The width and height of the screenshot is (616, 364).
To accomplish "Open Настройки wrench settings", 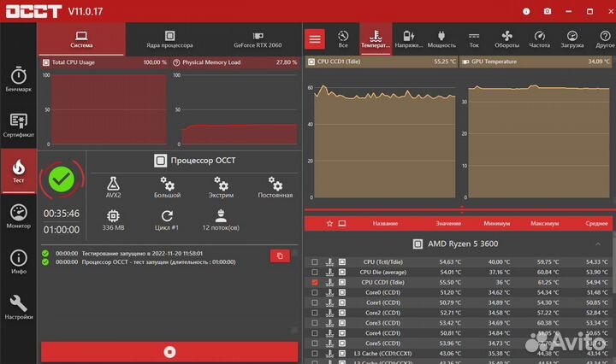I will (x=19, y=308).
